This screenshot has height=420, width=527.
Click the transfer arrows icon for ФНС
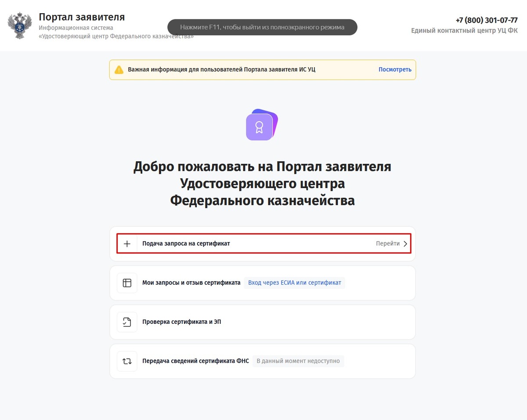click(127, 361)
